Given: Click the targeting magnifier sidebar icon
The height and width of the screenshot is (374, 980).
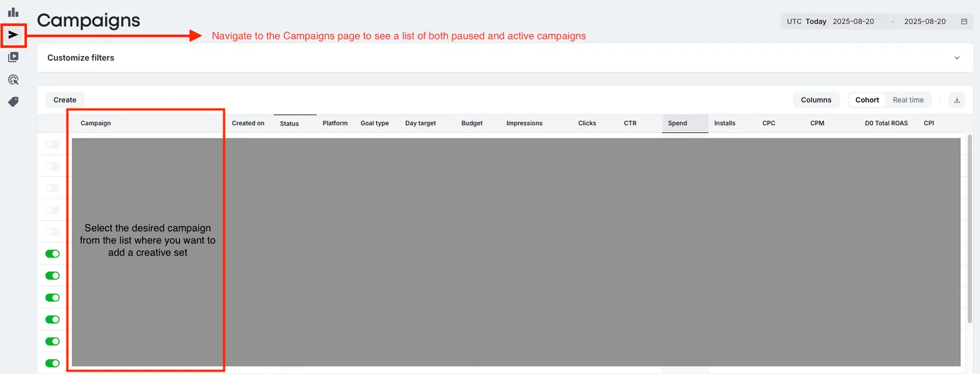Looking at the screenshot, I should coord(13,79).
